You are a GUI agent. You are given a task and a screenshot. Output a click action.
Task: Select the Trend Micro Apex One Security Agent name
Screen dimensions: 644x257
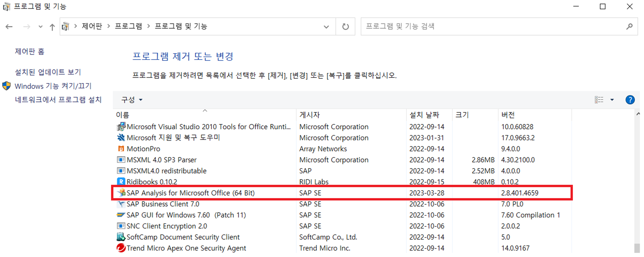tap(186, 248)
